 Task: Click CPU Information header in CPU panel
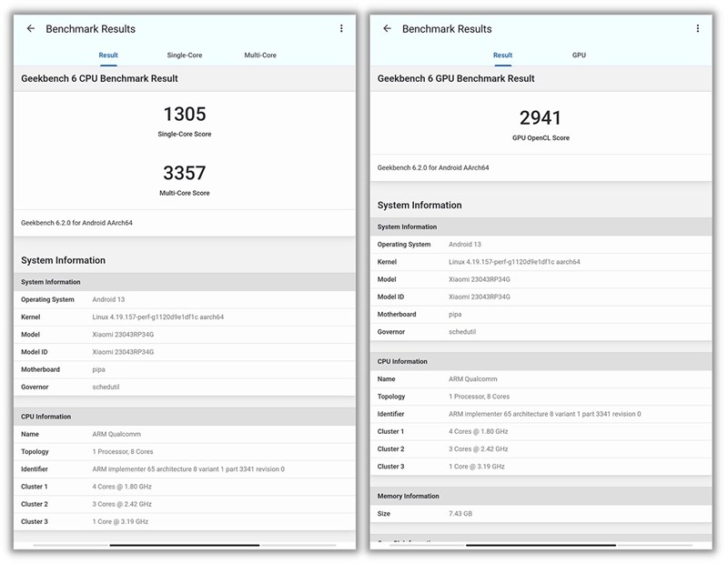[185, 417]
